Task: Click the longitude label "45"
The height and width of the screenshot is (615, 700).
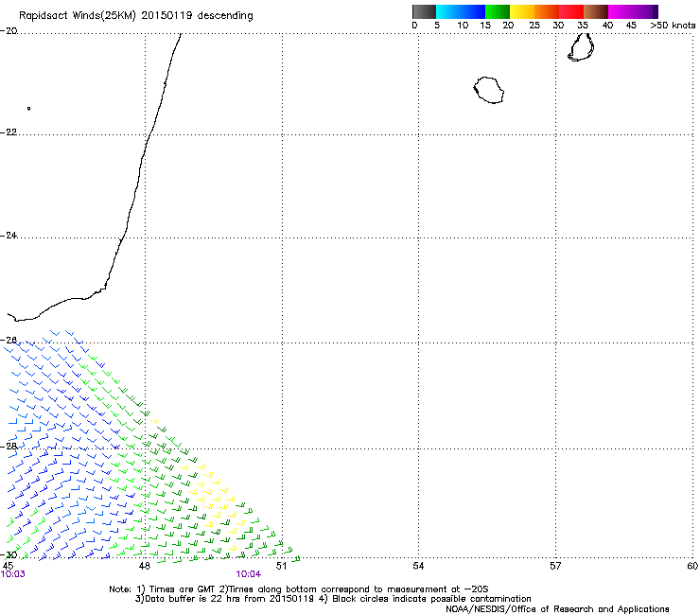Action: 8,567
